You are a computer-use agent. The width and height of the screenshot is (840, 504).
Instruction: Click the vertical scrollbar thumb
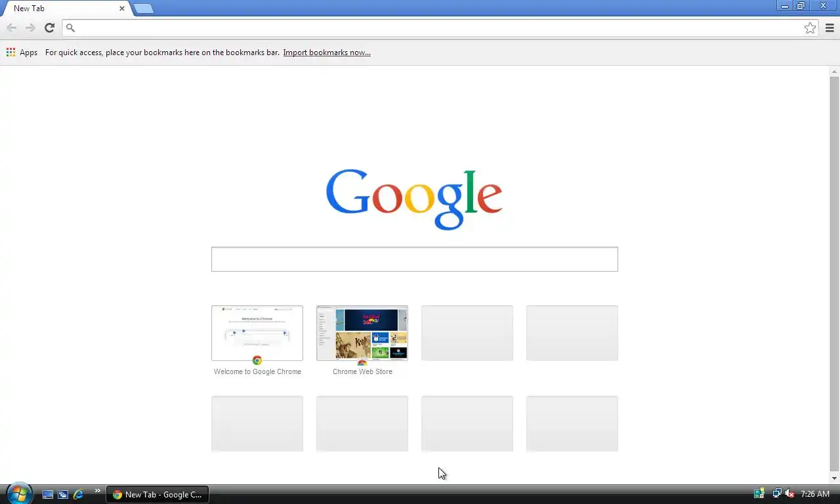tap(835, 274)
